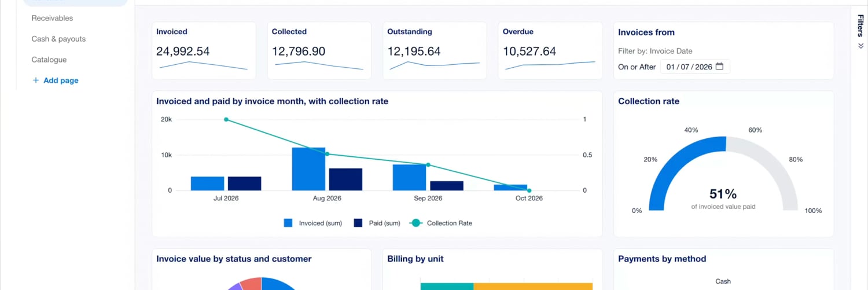Click the Collection rate card title
Image resolution: width=868 pixels, height=290 pixels.
point(649,101)
